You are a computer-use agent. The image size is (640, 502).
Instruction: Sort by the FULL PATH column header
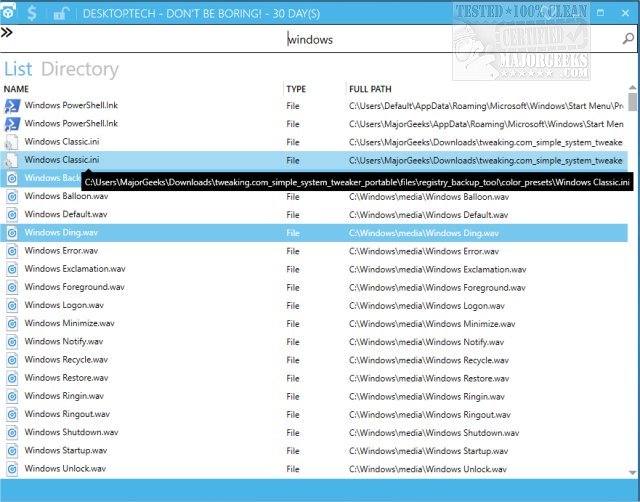coord(370,89)
